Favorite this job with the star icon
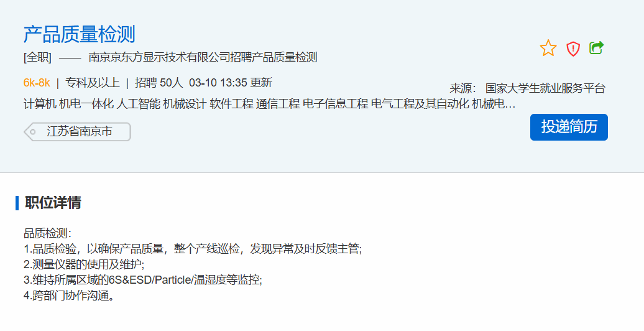 click(548, 48)
